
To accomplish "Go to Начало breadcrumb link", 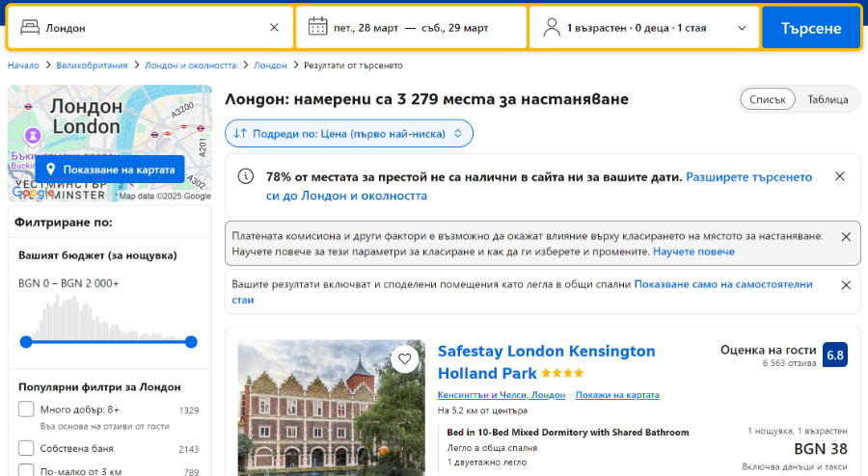I will tap(23, 66).
